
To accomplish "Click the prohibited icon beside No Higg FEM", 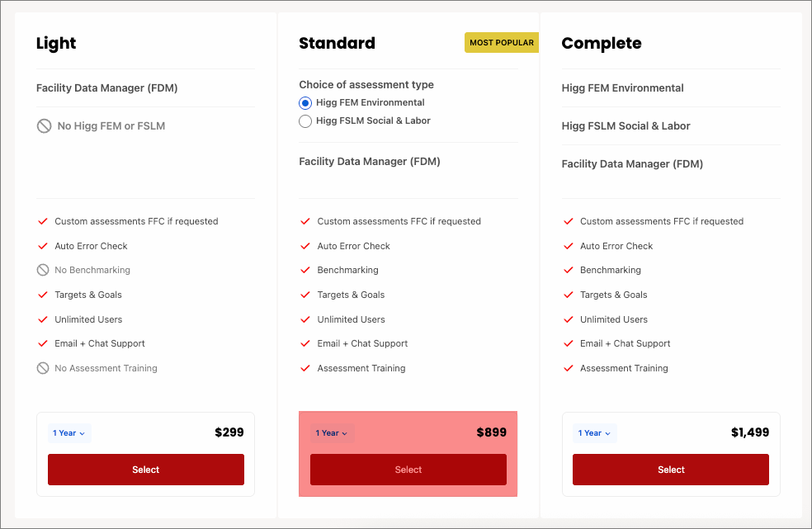I will pyautogui.click(x=44, y=126).
